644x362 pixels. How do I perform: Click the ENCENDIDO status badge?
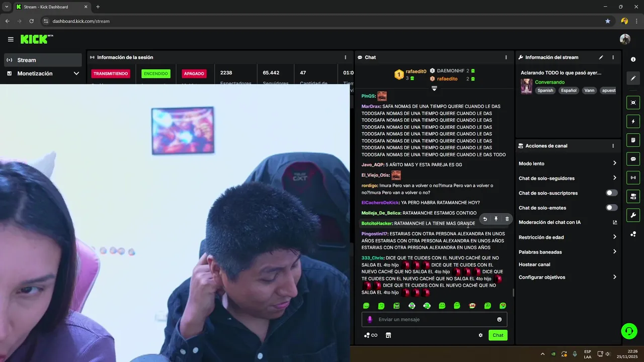[x=156, y=73]
